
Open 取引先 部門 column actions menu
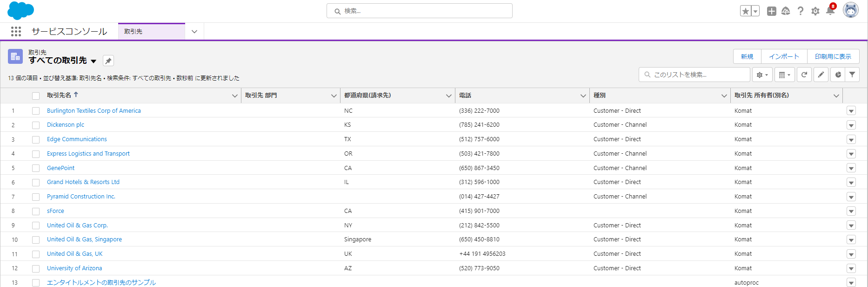(x=334, y=96)
